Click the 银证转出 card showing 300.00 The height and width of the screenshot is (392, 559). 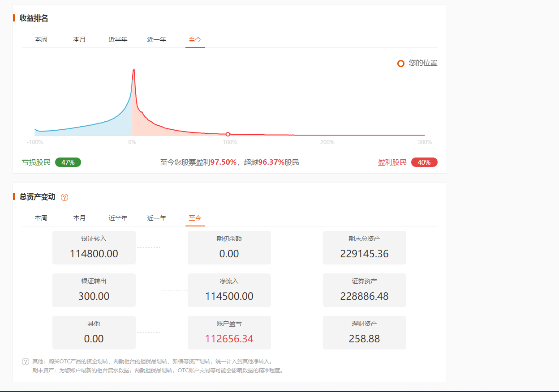94,290
